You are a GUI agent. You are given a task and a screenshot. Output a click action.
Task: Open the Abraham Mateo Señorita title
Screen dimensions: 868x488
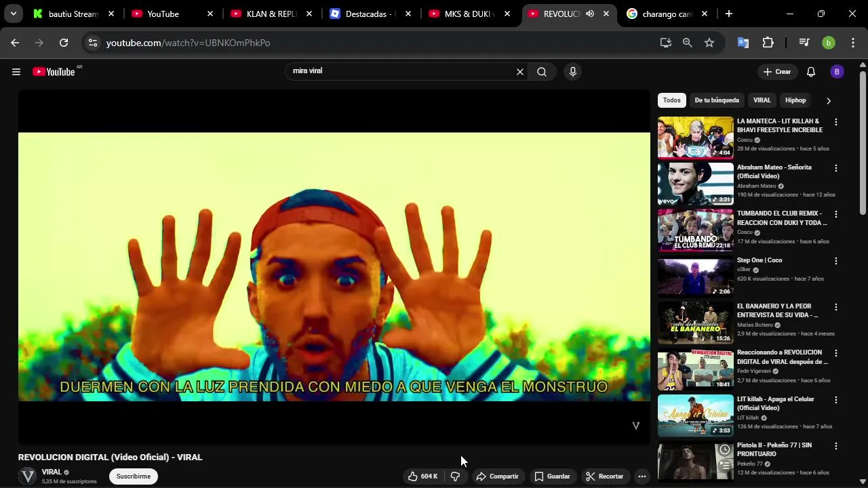point(774,171)
